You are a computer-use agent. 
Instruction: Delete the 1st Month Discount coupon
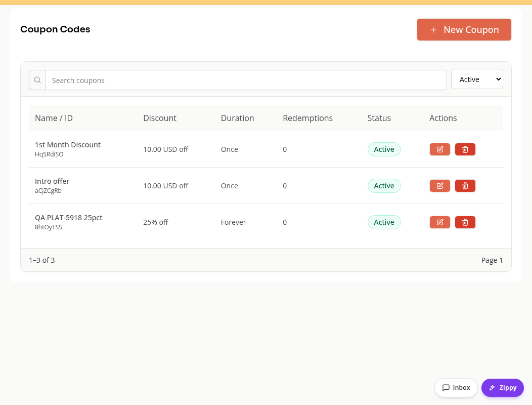[x=465, y=149]
